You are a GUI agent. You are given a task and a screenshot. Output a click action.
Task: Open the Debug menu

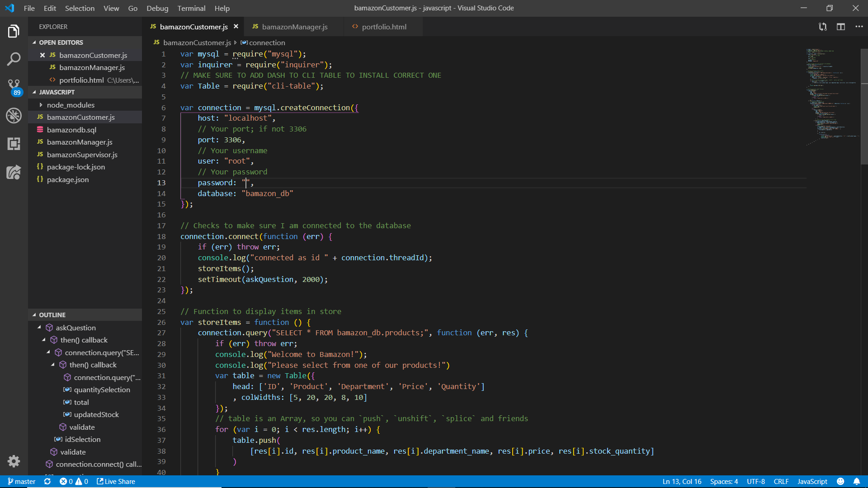pyautogui.click(x=157, y=8)
